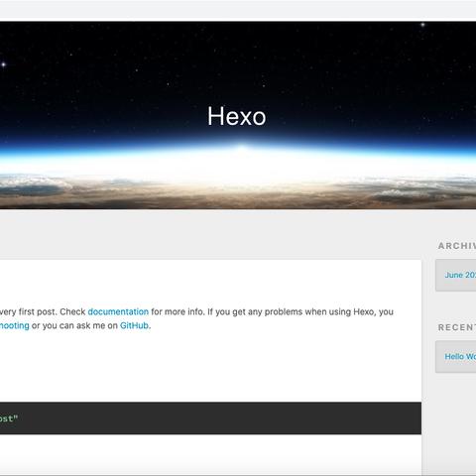Click blank white area below the code block
This screenshot has width=476, height=476.
(210, 454)
